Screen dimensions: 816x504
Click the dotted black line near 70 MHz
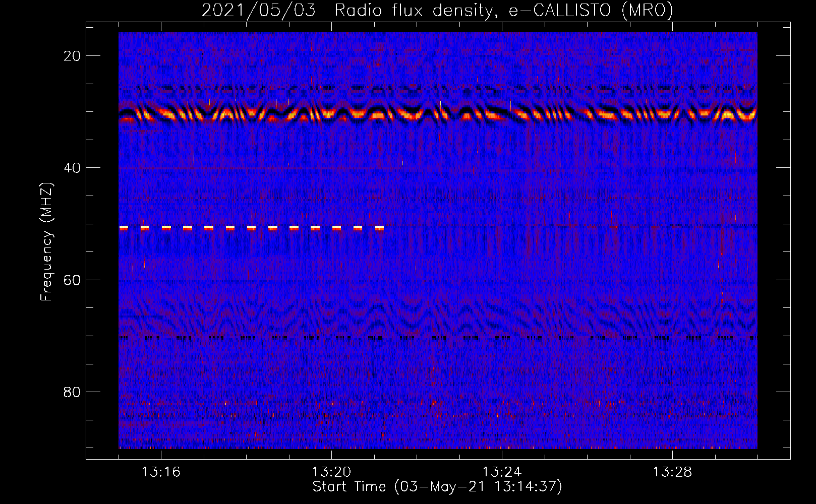438,338
